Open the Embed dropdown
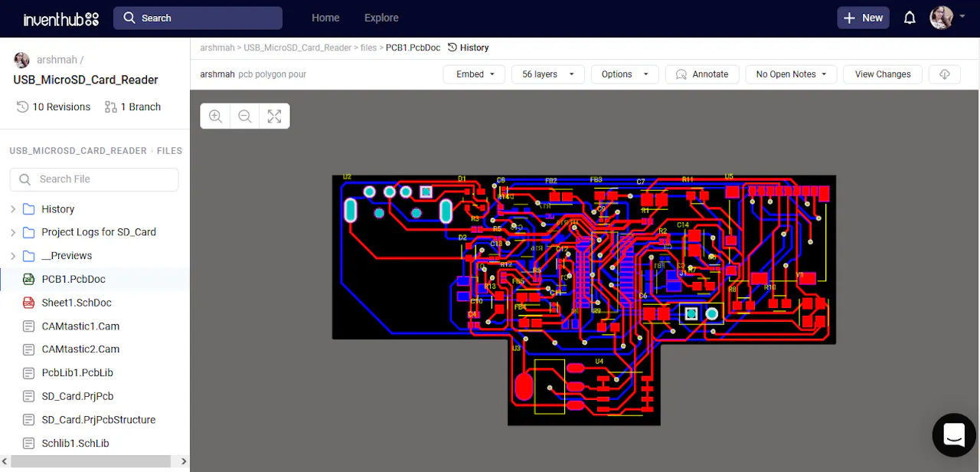The image size is (980, 472). (x=474, y=74)
